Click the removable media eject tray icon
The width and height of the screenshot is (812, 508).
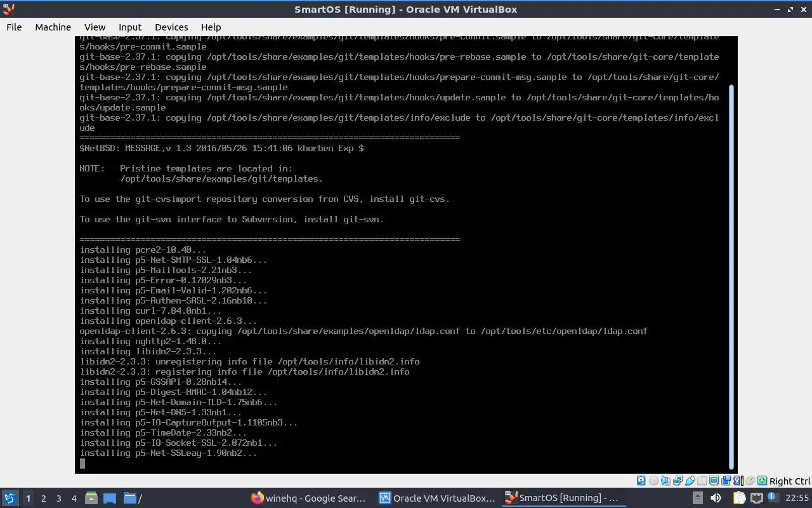[698, 498]
